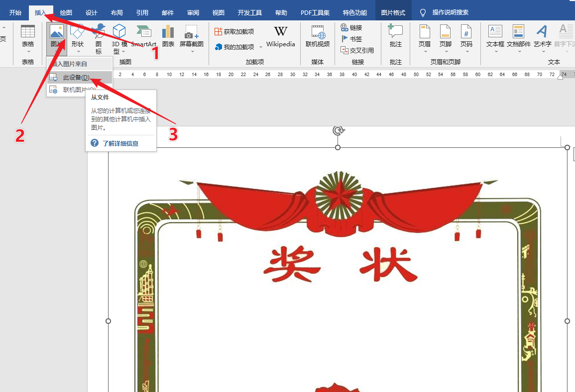
Task: Open the 页眉 header menu
Action: point(425,38)
